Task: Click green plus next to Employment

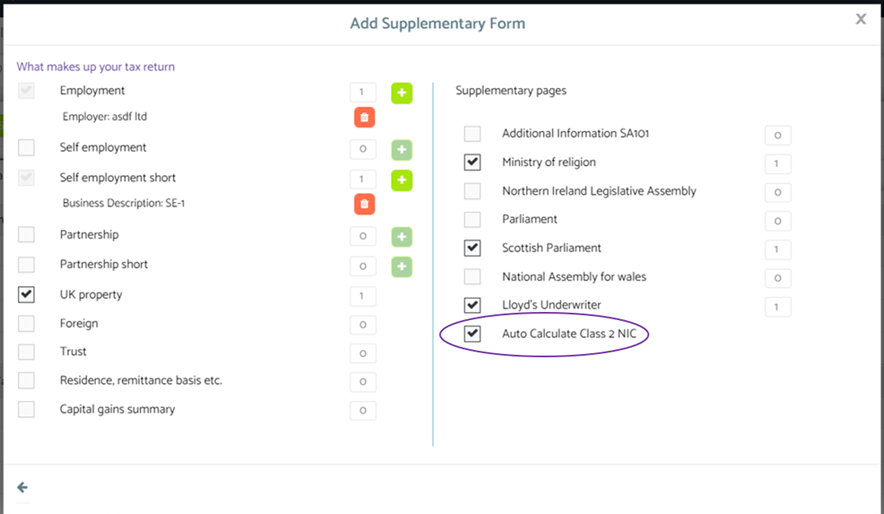Action: coord(401,93)
